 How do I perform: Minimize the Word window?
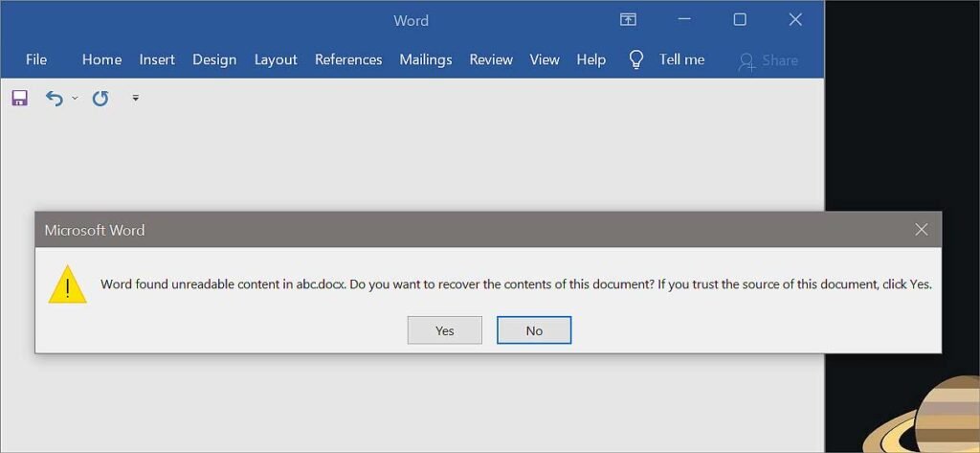[x=684, y=20]
